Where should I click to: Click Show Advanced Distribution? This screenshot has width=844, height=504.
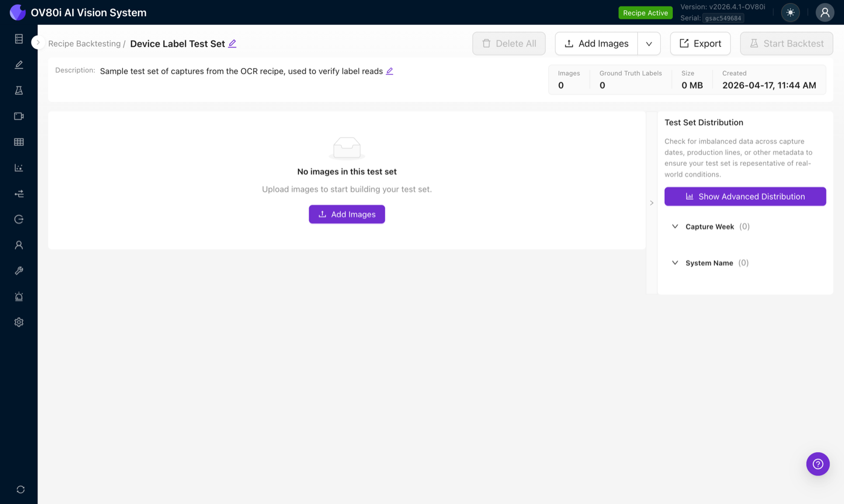745,196
